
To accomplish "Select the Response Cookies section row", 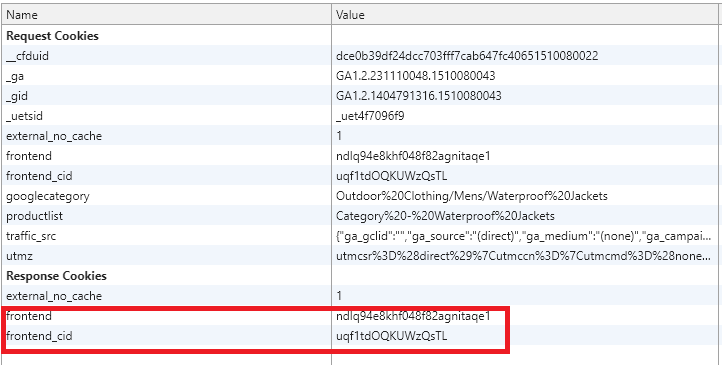I will click(361, 276).
